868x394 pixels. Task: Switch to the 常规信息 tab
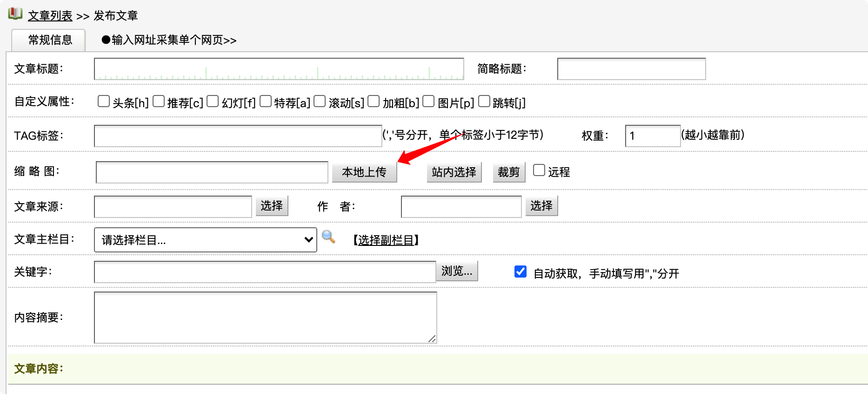(49, 40)
